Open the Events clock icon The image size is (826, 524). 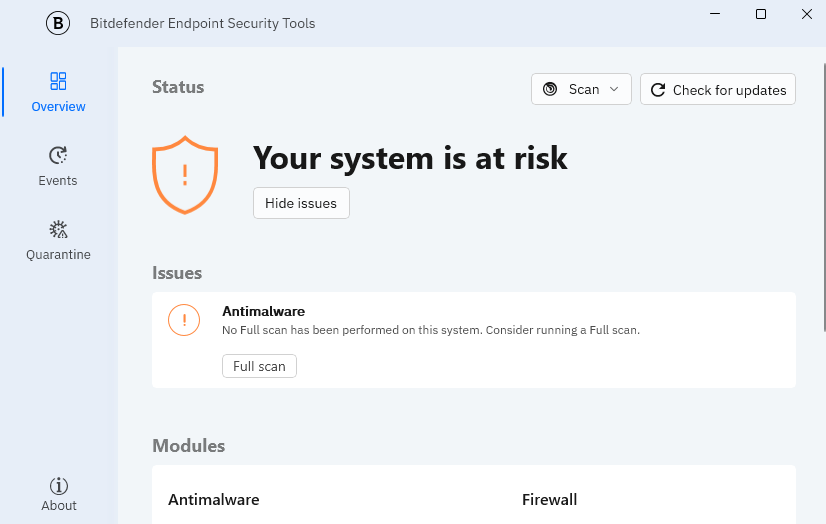(x=58, y=155)
